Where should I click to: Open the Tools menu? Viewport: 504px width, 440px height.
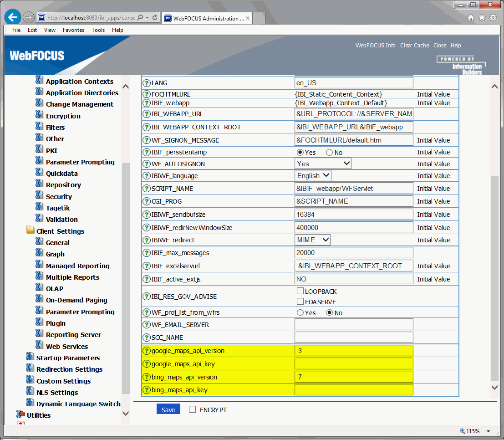(x=98, y=30)
